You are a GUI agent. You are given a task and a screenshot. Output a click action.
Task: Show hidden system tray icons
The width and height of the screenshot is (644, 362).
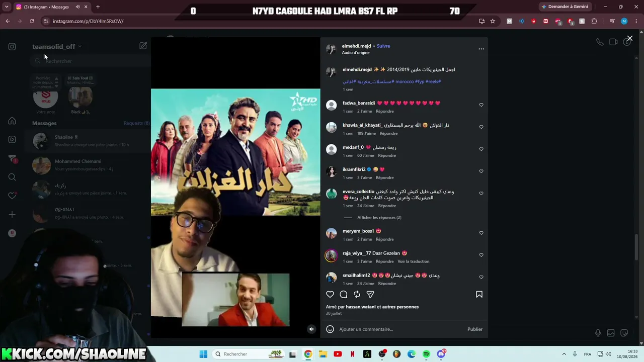(x=563, y=354)
